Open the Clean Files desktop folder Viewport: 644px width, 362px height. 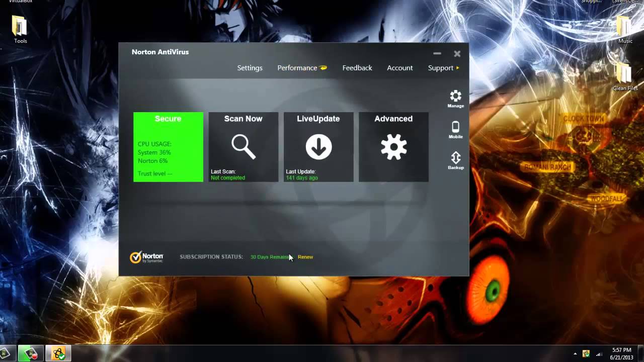click(x=625, y=76)
